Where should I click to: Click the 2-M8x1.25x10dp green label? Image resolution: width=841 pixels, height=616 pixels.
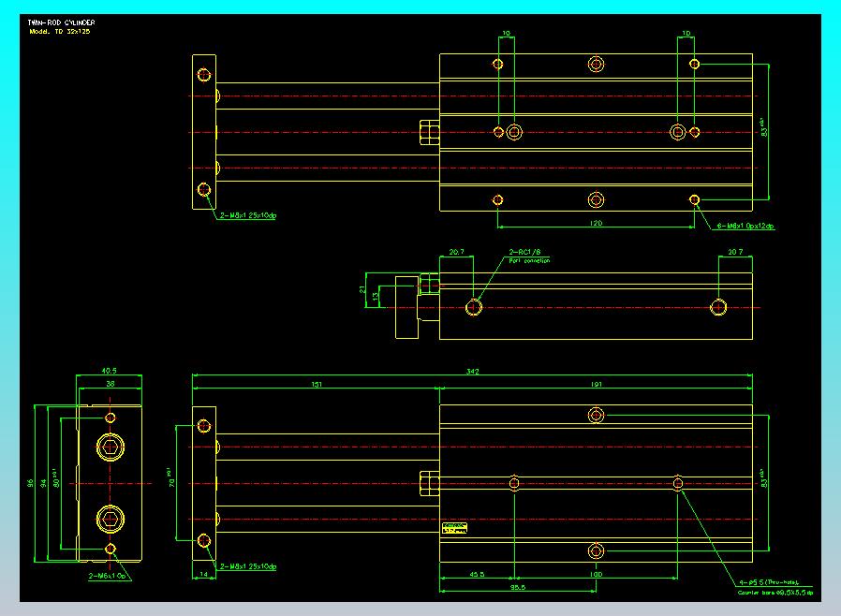click(248, 215)
